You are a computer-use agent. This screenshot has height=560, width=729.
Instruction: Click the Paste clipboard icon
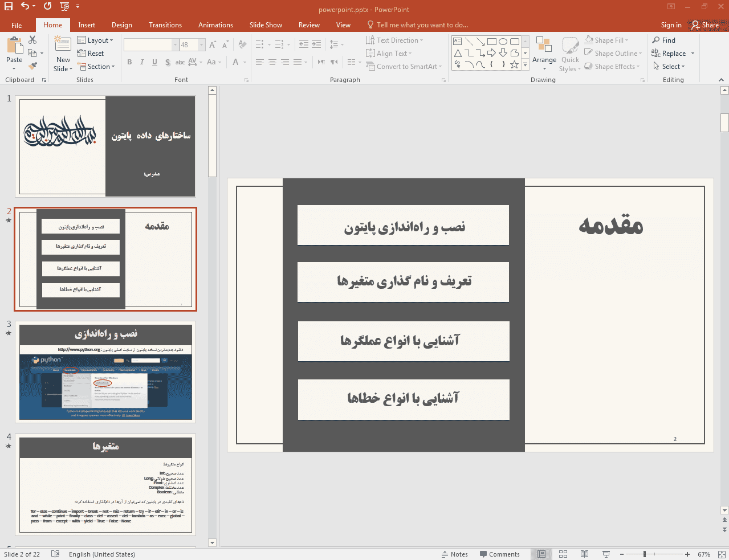15,46
